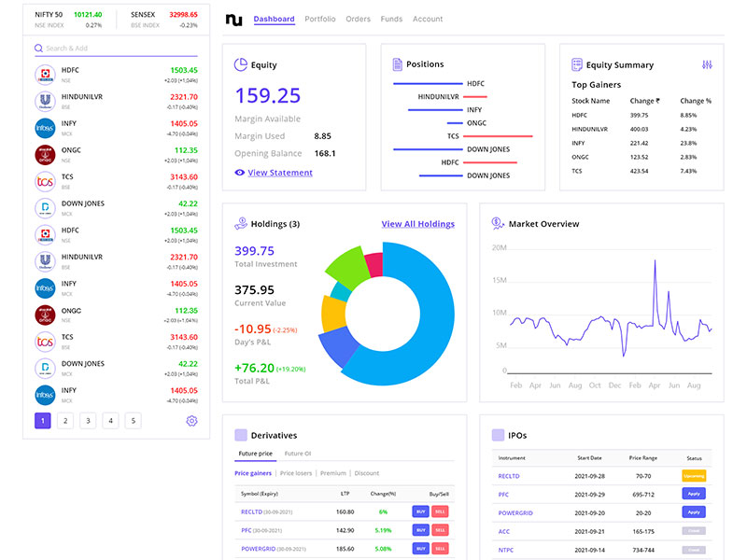Filter Derivatives by Discount
Viewport: 747px width, 560px height.
367,473
